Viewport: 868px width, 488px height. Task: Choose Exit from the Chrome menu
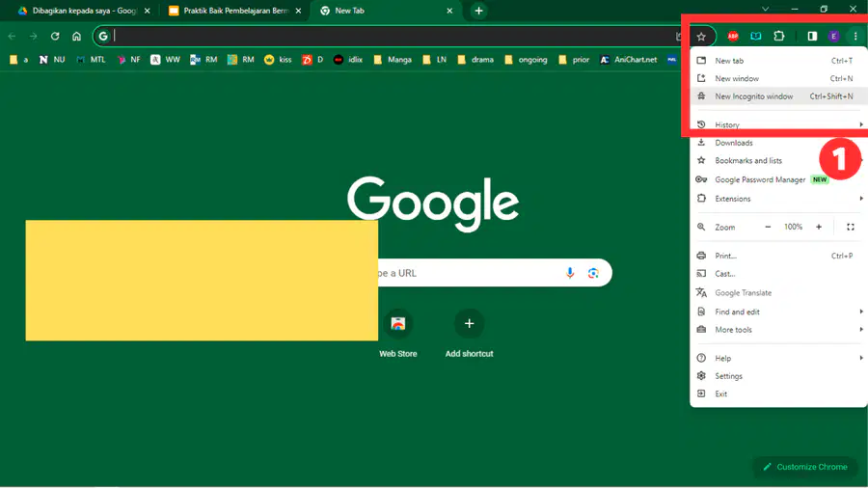pyautogui.click(x=779, y=393)
